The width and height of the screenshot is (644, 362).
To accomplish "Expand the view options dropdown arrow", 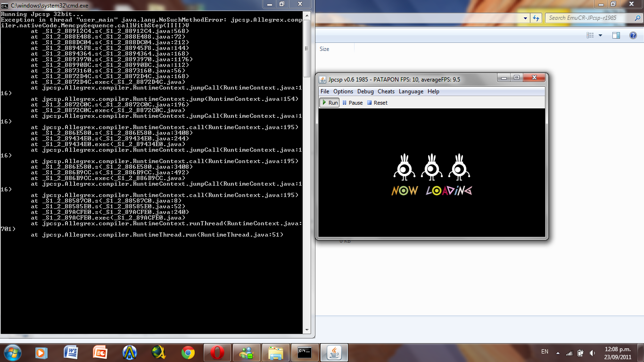I will click(x=600, y=35).
